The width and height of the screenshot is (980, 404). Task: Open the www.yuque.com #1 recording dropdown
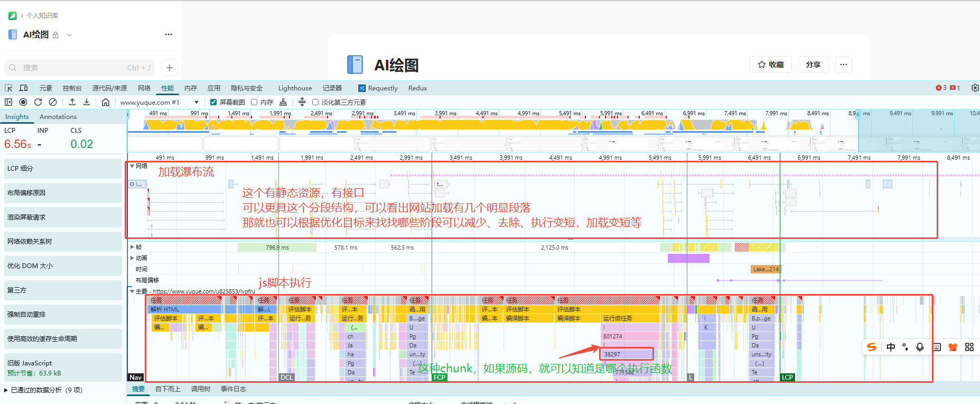pos(197,102)
